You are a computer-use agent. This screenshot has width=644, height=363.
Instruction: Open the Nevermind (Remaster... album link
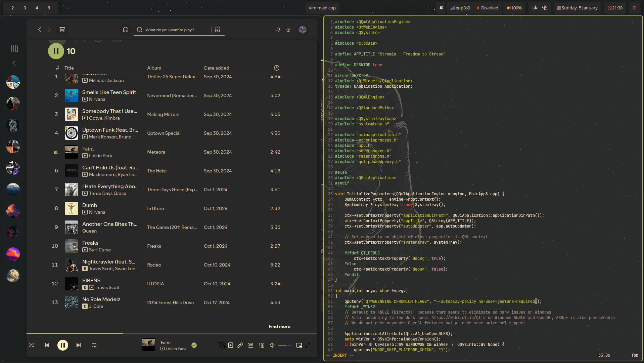tap(172, 95)
